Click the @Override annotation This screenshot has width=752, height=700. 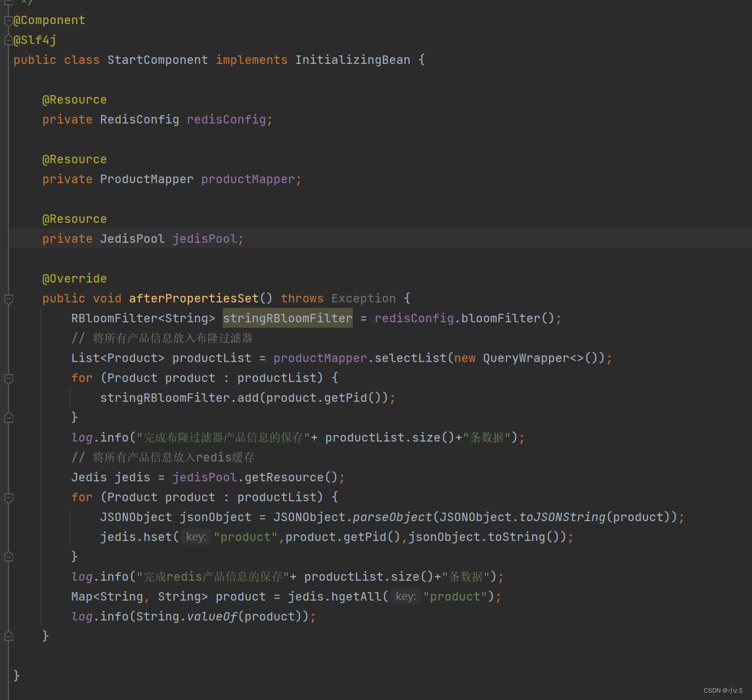pyautogui.click(x=75, y=278)
